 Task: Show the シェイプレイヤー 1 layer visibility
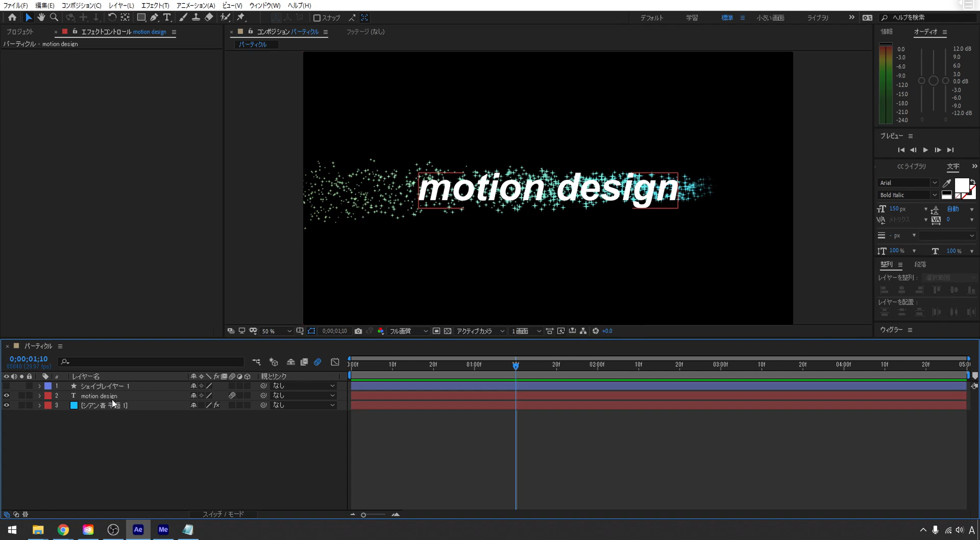[7, 386]
